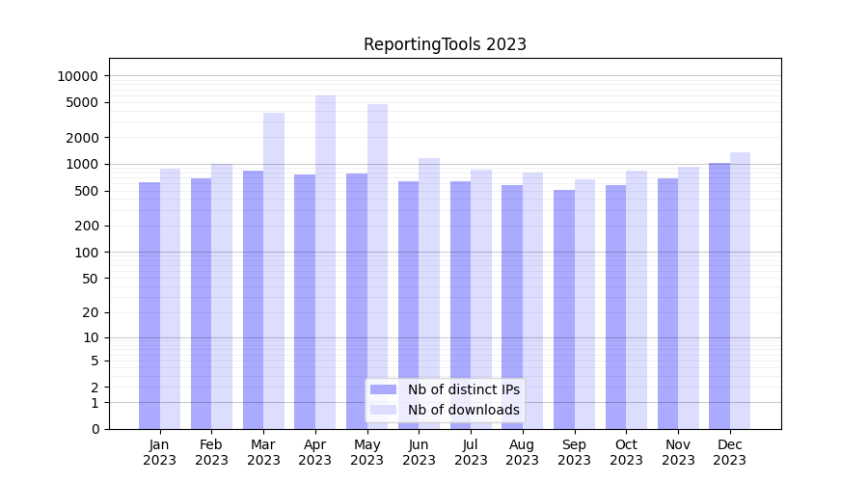Select the May 2023 downloads bar
Image resolution: width=868 pixels, height=482 pixels.
click(377, 266)
